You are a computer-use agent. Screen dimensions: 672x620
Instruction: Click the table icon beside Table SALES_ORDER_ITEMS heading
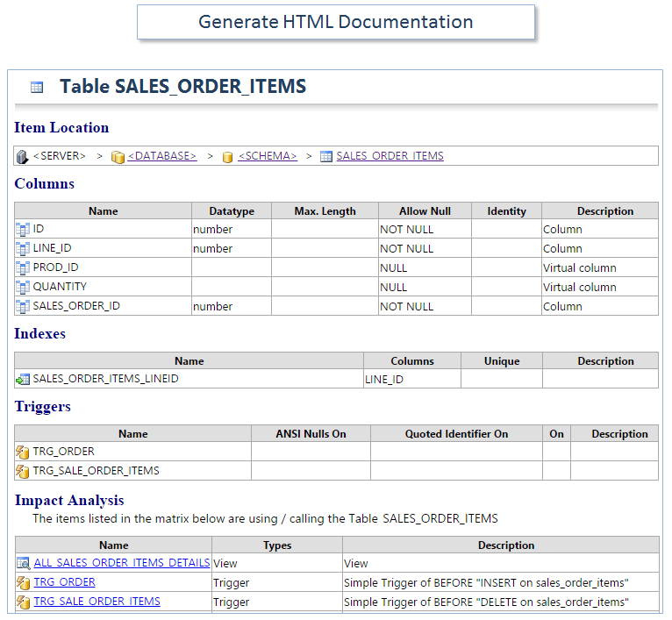click(37, 87)
